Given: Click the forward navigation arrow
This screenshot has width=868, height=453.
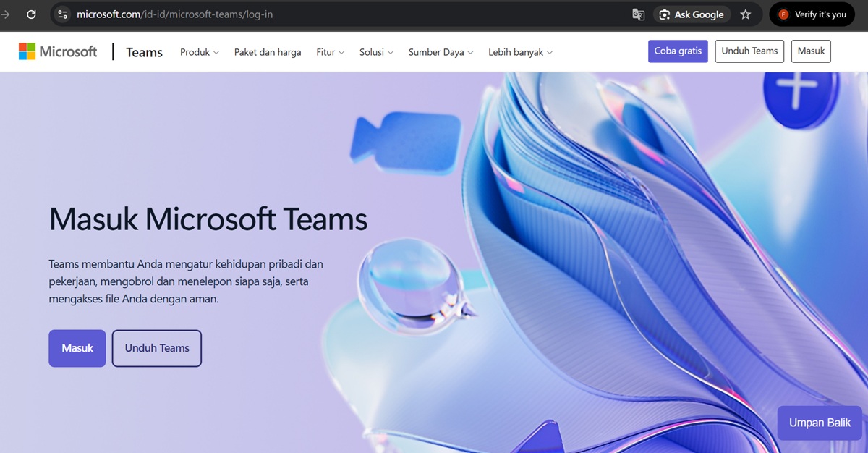Looking at the screenshot, I should [6, 14].
